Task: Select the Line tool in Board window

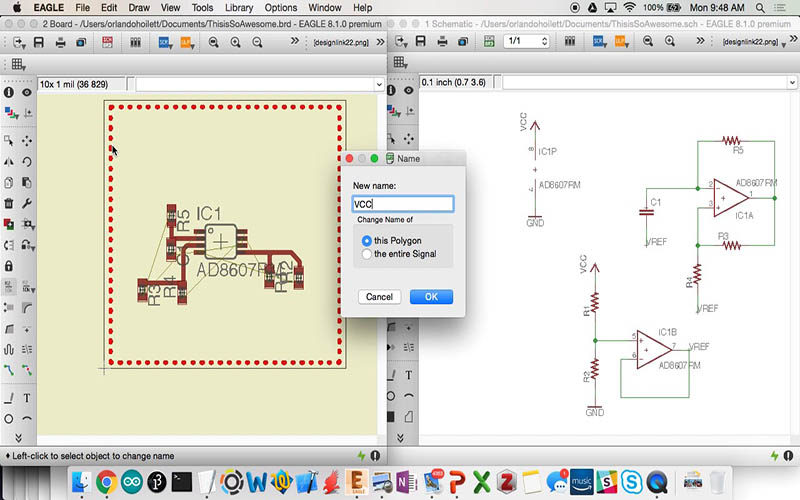Action: coord(9,398)
